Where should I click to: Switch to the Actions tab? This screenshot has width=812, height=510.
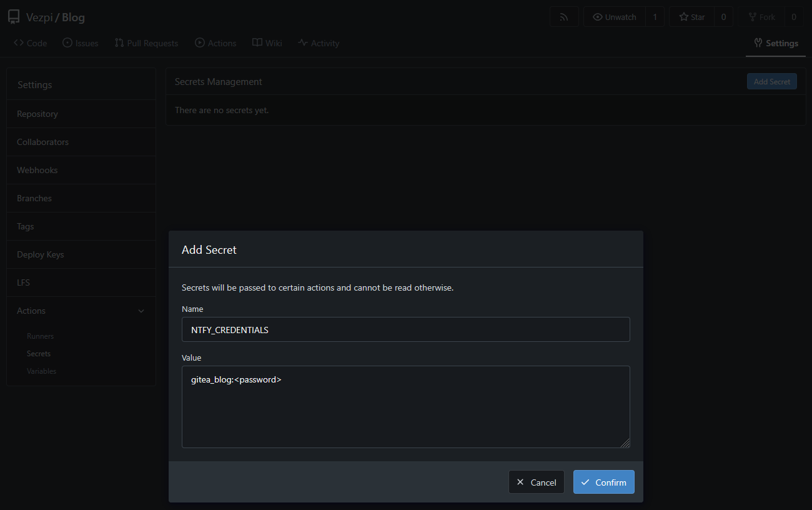(215, 43)
